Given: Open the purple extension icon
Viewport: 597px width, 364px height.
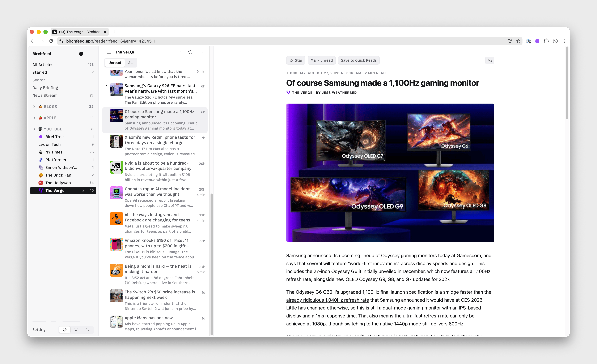Looking at the screenshot, I should click(537, 41).
